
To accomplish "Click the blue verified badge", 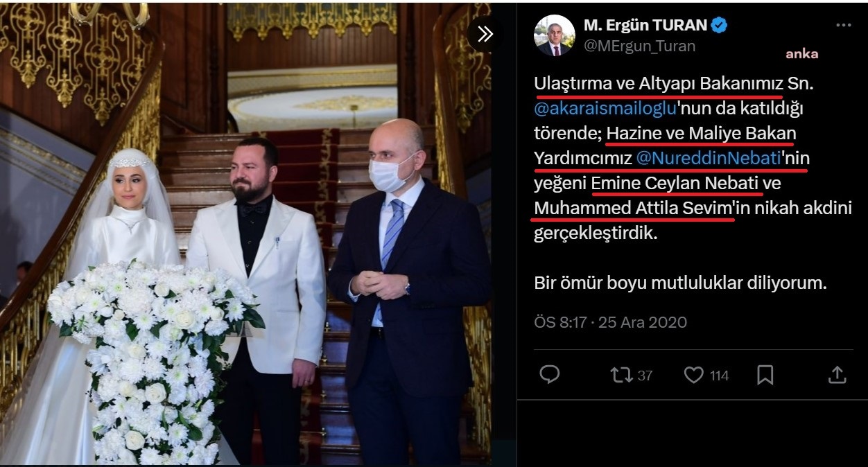I will coord(720,26).
